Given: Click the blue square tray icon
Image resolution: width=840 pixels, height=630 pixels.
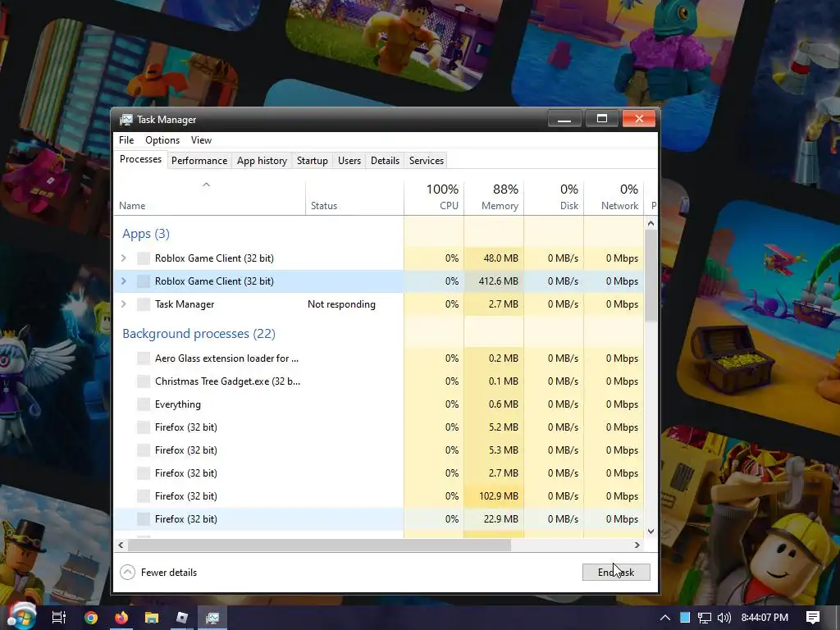Looking at the screenshot, I should (685, 618).
